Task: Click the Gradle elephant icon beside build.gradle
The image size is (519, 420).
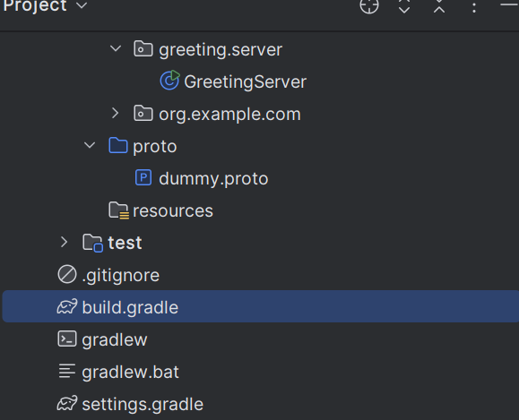Action: (x=67, y=306)
